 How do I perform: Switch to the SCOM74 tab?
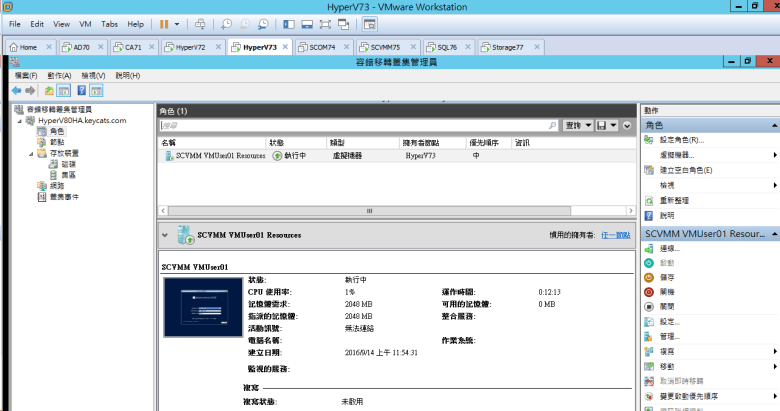(321, 47)
